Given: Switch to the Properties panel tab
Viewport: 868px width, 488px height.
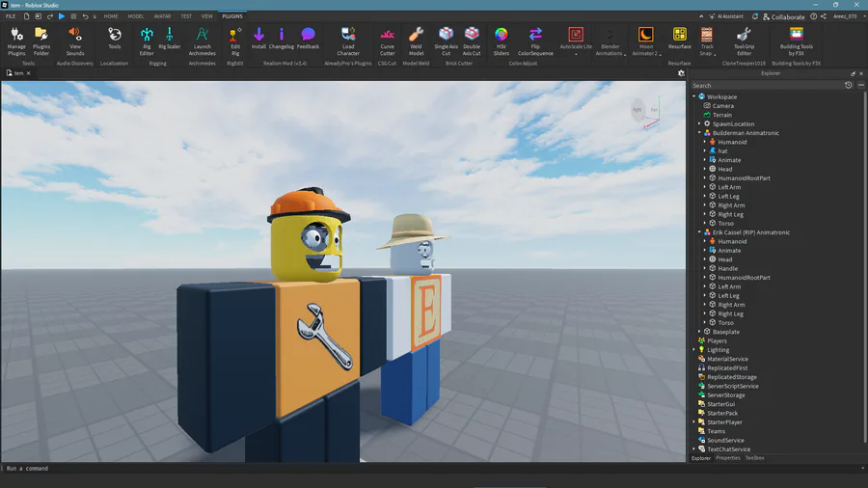Looking at the screenshot, I should pos(727,458).
